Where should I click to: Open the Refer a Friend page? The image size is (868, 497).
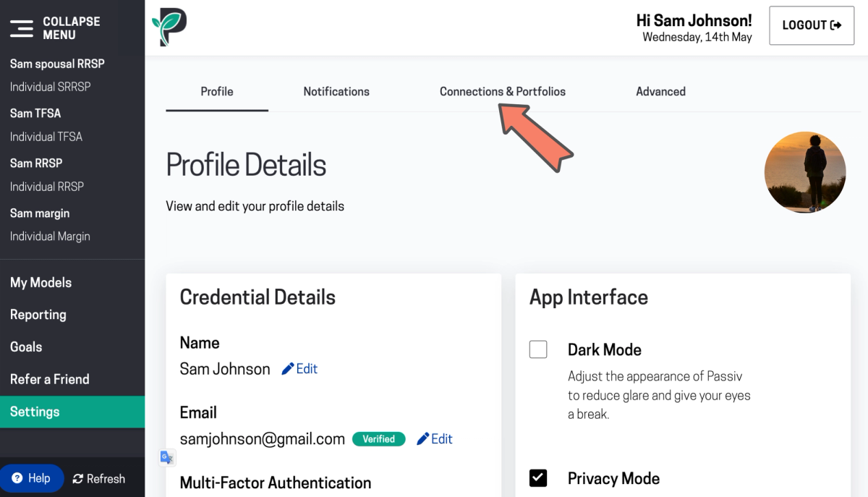[x=48, y=378]
